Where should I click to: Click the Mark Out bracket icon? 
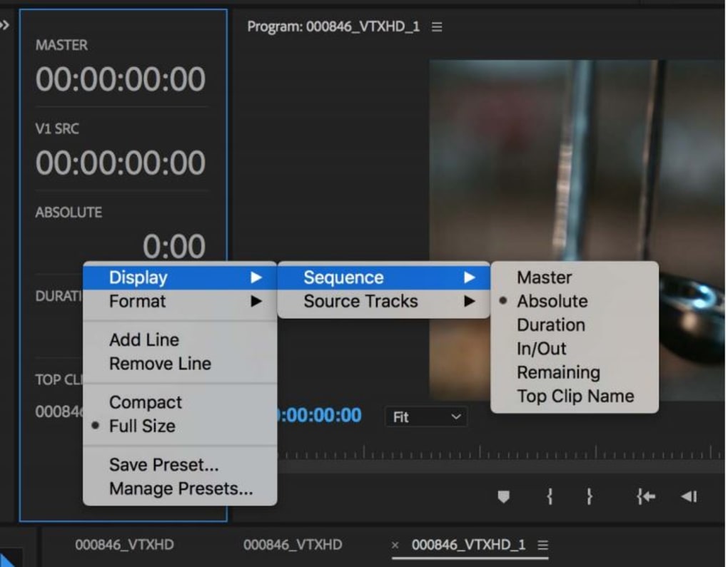click(589, 496)
